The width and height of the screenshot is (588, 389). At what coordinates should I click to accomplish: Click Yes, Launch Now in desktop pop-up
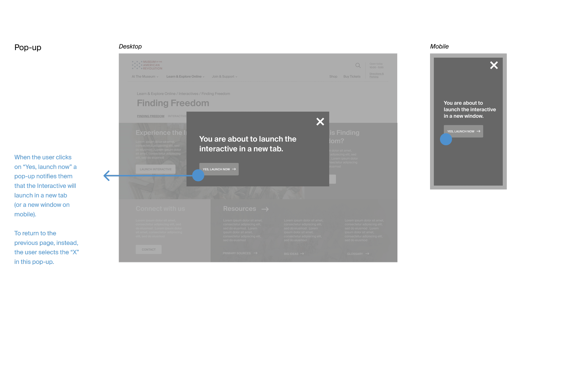click(219, 169)
